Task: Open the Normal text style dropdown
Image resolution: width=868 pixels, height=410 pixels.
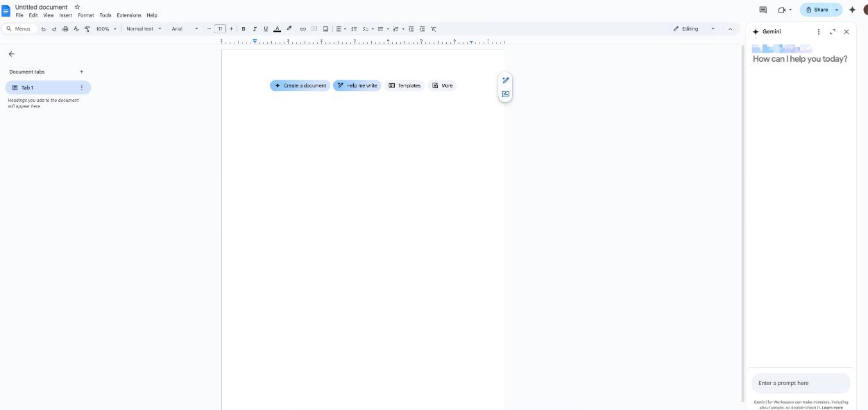Action: point(144,29)
